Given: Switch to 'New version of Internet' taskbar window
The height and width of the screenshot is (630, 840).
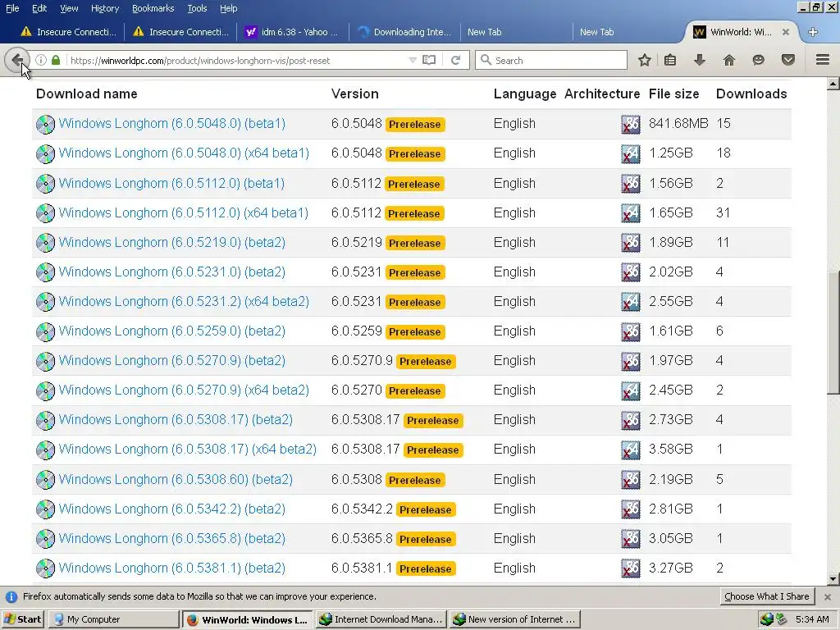Looking at the screenshot, I should coord(515,619).
